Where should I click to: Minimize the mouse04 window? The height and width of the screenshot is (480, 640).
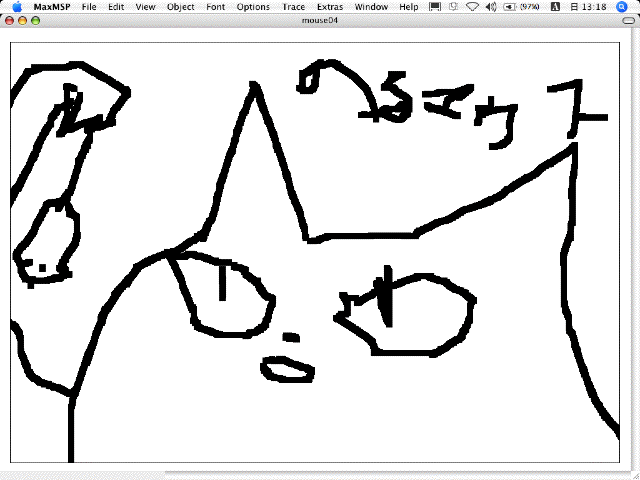[x=22, y=20]
